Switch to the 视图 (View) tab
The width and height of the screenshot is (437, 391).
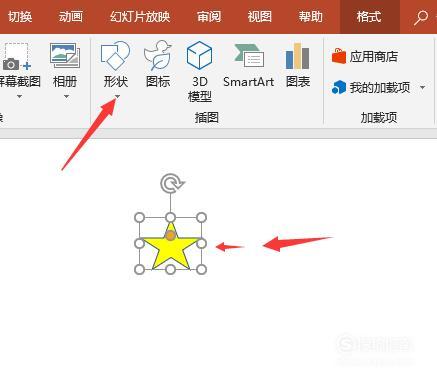[x=260, y=17]
